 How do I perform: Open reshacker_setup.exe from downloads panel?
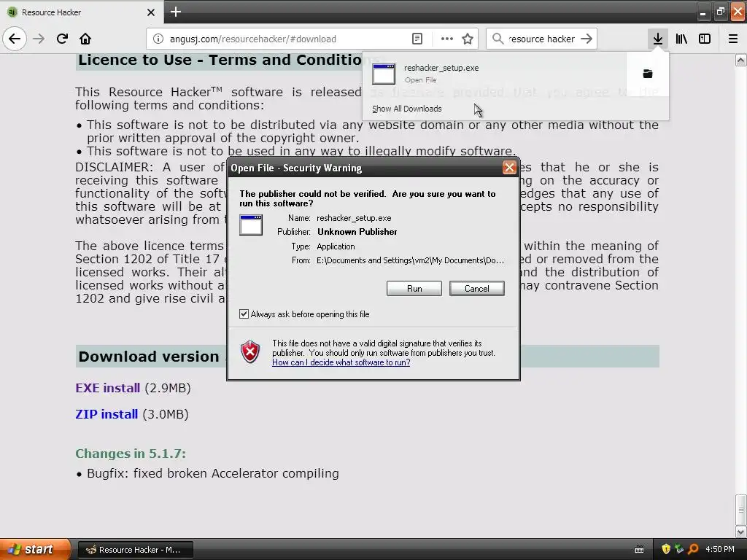(x=494, y=74)
